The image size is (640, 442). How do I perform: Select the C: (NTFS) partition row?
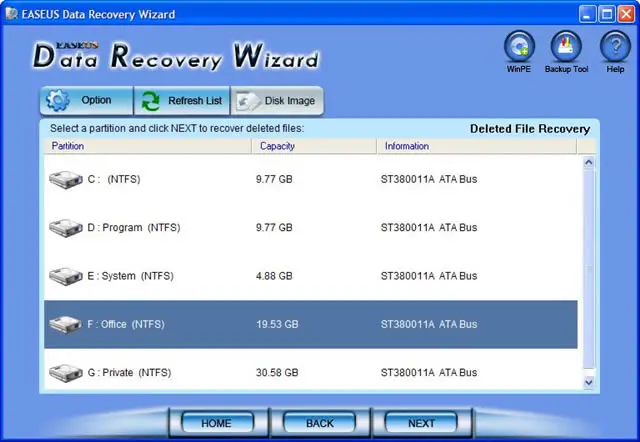click(311, 179)
